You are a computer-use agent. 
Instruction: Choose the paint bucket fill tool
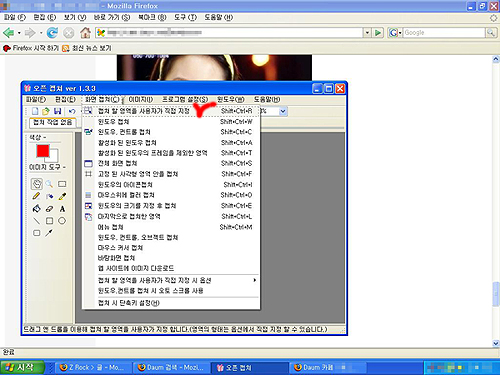point(36,209)
